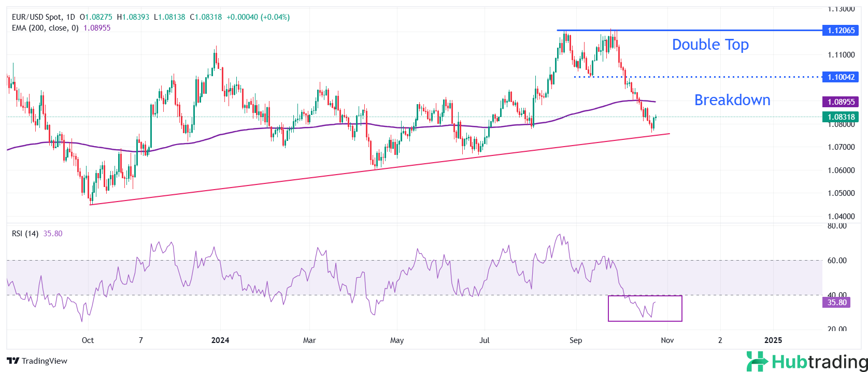Image resolution: width=868 pixels, height=372 pixels.
Task: Click the blue 1.12065 price tag
Action: pos(841,31)
